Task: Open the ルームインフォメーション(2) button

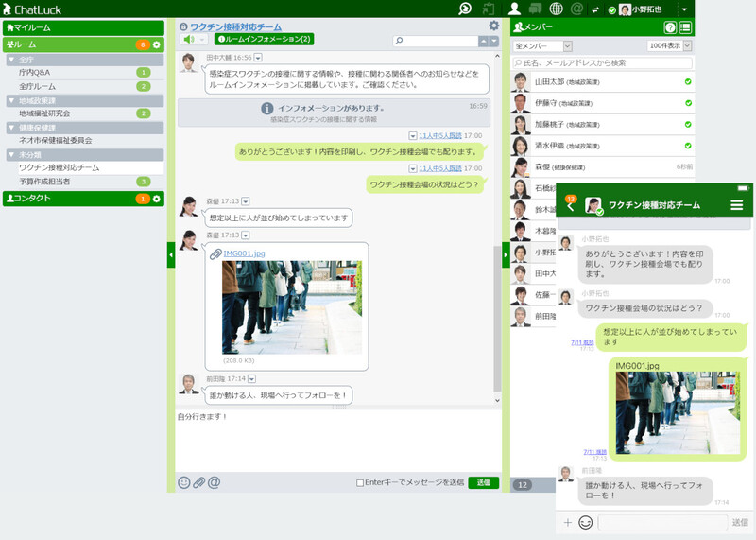Action: 265,40
